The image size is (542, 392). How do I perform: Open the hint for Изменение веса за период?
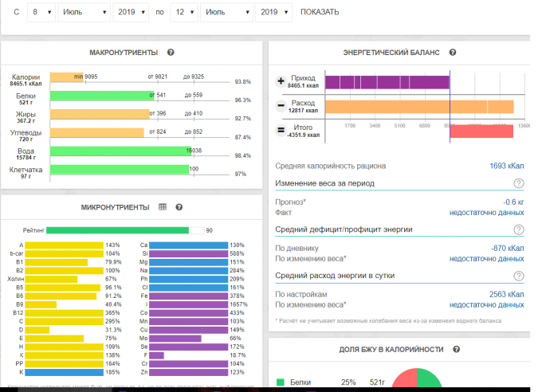[x=519, y=183]
